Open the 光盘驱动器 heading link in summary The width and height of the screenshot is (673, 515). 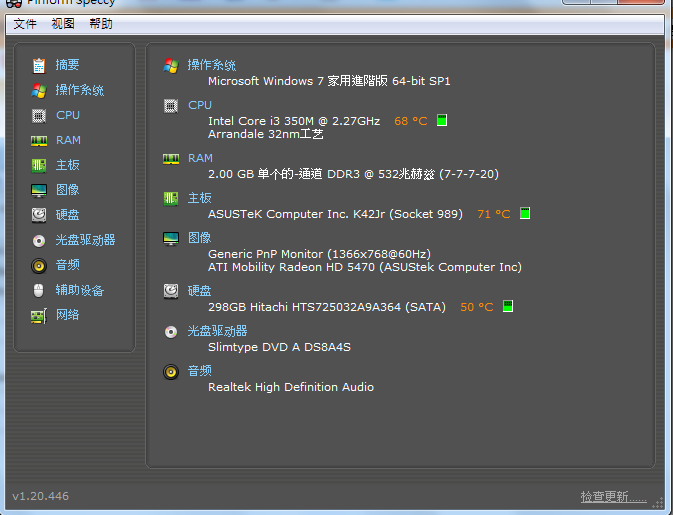217,331
